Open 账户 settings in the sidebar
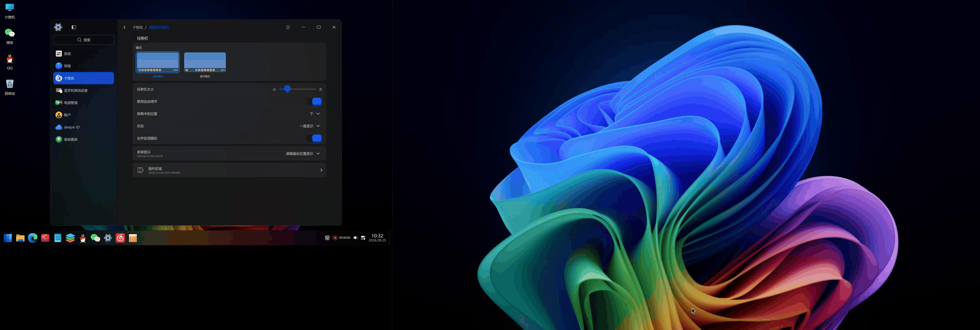980x330 pixels. (84, 115)
